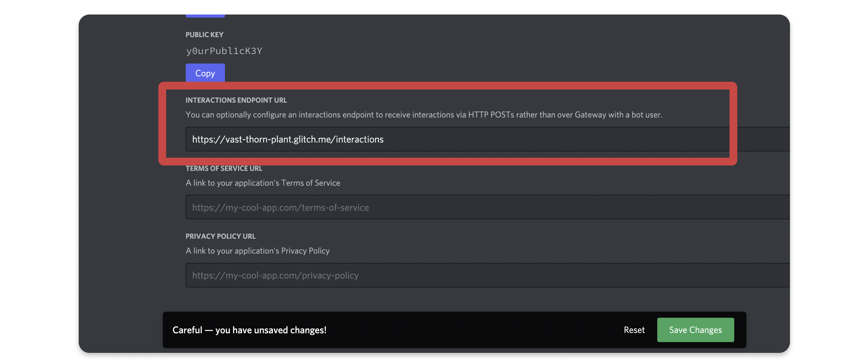Click the INTERACTIONS ENDPOINT URL heading

[x=236, y=100]
